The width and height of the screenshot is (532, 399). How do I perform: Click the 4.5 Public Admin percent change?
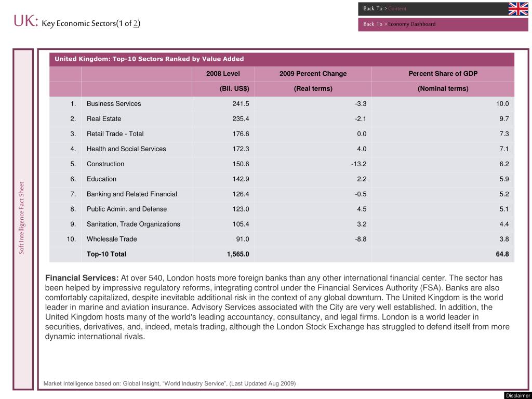click(362, 209)
